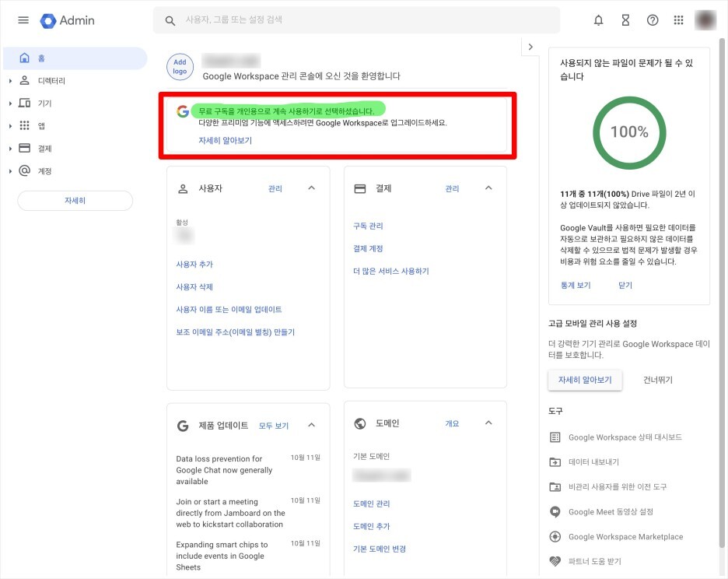This screenshot has width=728, height=579.
Task: Click 개요 link in 도메인 card
Action: click(x=452, y=423)
